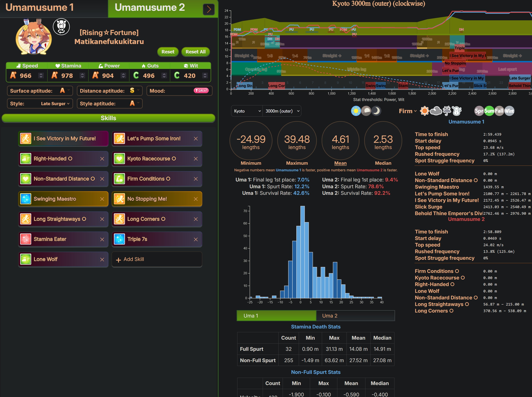Image resolution: width=532 pixels, height=397 pixels.
Task: Choose the rainy umbrella weather icon
Action: tap(447, 111)
